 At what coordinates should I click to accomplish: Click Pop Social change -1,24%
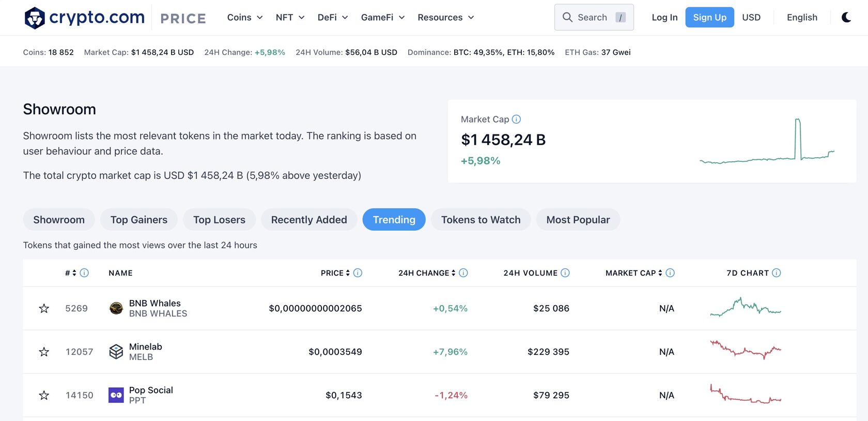point(451,396)
